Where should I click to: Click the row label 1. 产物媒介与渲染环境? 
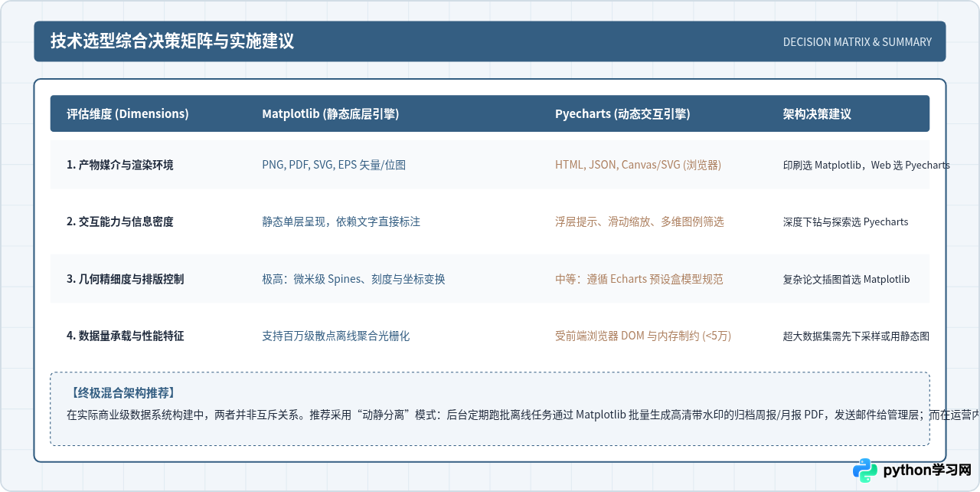(x=120, y=165)
